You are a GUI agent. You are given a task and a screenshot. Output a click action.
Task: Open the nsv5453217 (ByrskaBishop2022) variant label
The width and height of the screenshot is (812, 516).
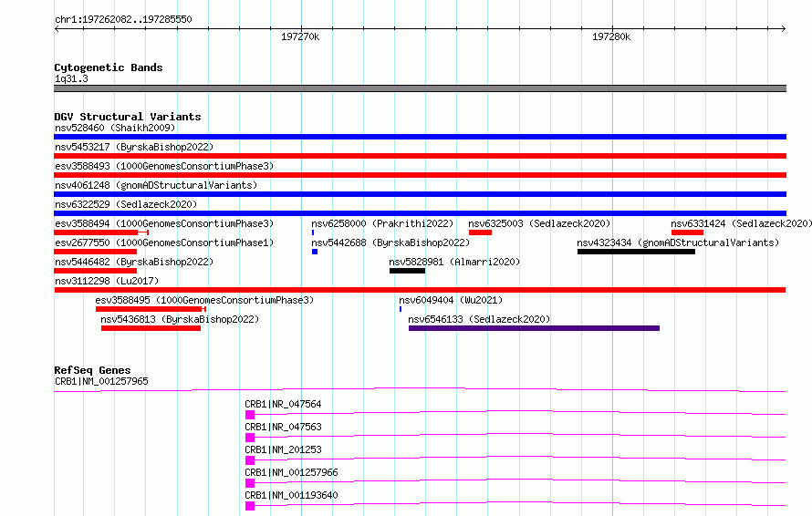pyautogui.click(x=134, y=147)
